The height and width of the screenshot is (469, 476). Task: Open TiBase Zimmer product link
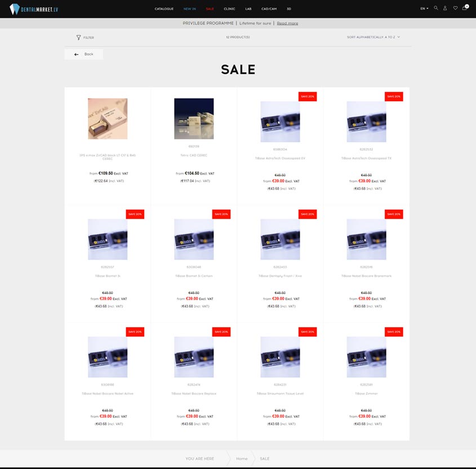pos(366,394)
